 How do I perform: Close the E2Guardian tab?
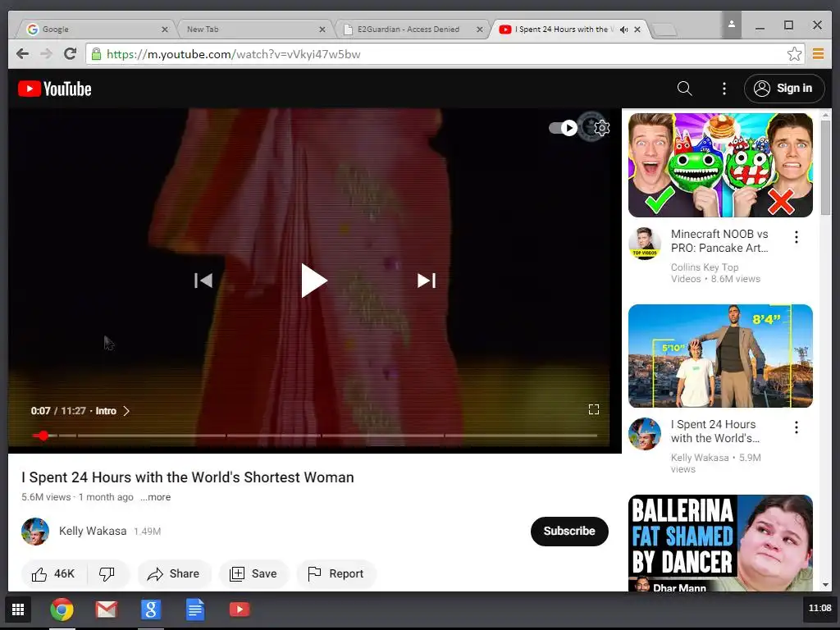click(479, 30)
